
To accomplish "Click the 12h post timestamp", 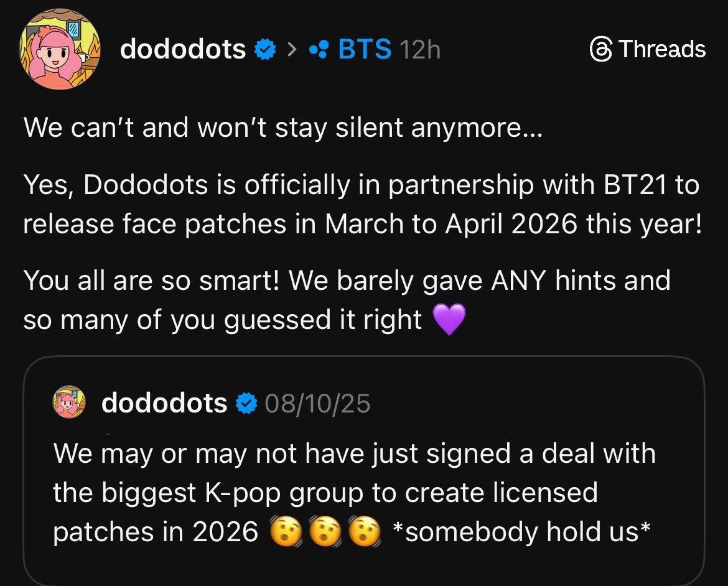I will pyautogui.click(x=419, y=50).
